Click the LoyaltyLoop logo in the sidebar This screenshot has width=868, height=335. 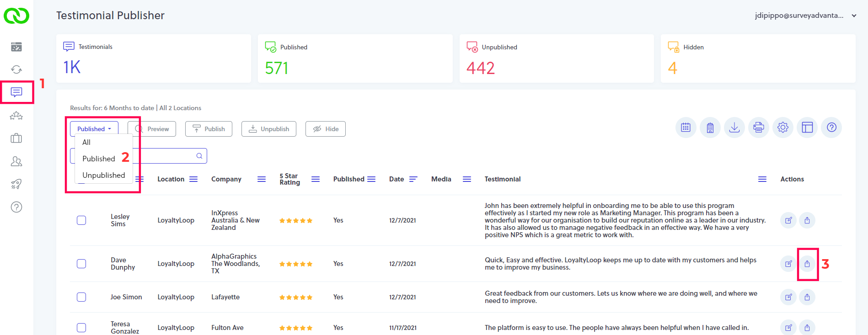pos(16,16)
